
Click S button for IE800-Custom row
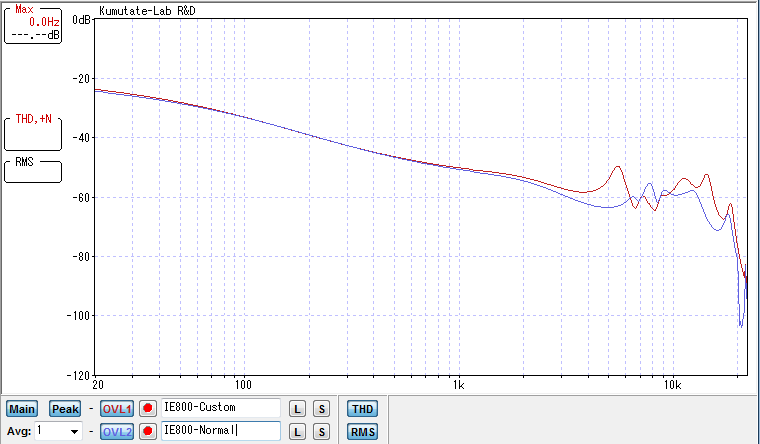(x=321, y=409)
